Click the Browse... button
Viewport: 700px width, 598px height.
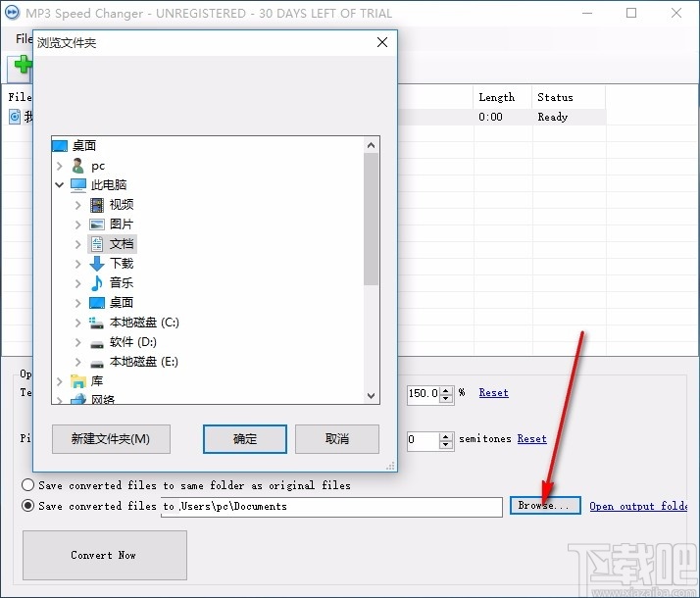click(x=545, y=506)
